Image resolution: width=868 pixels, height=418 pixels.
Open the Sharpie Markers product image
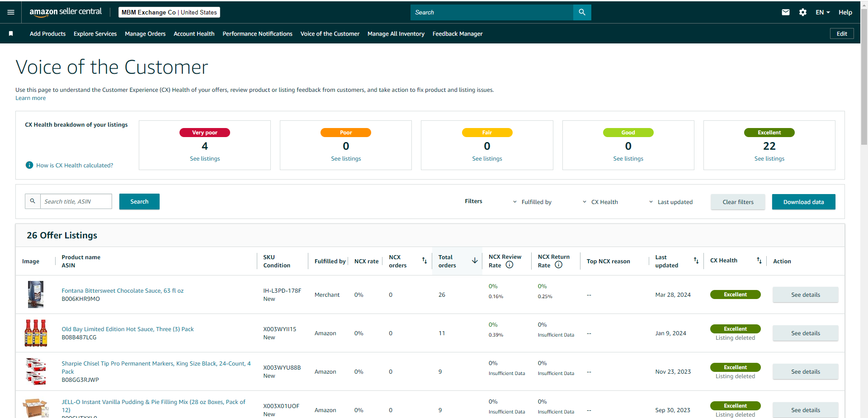[x=36, y=371]
